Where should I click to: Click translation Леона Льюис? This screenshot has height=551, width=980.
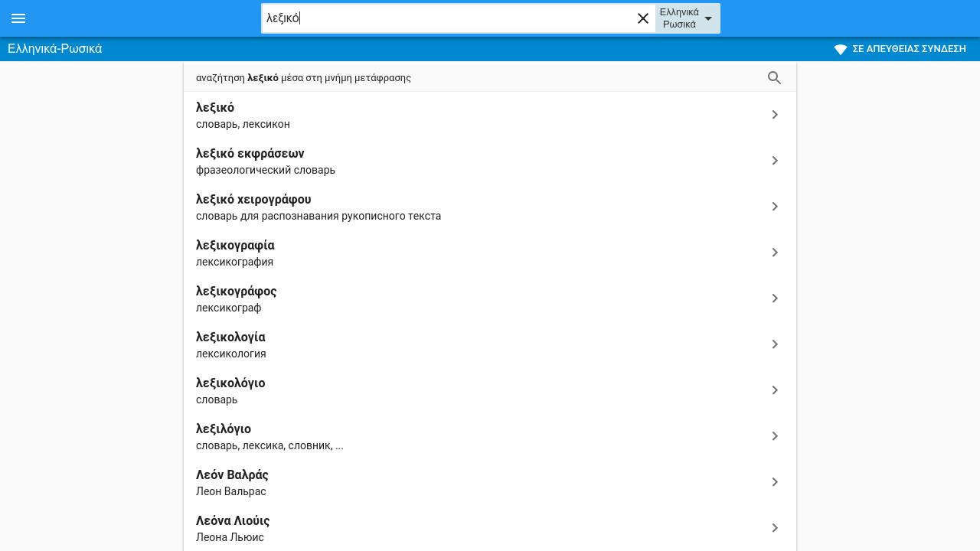230,537
